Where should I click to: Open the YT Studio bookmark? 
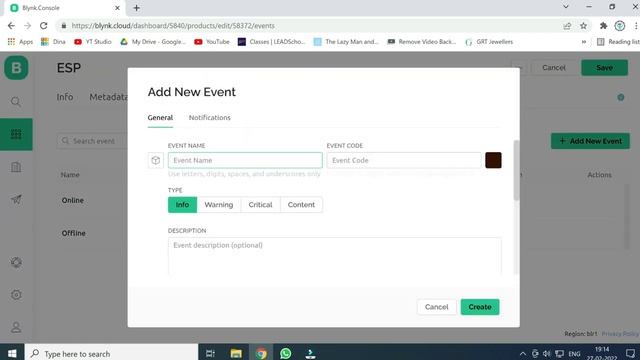coord(93,42)
